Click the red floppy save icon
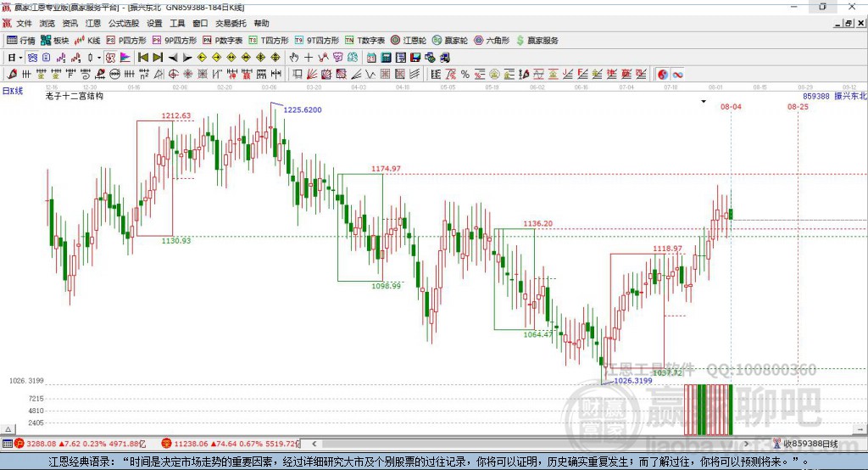868x470 pixels. (415, 57)
